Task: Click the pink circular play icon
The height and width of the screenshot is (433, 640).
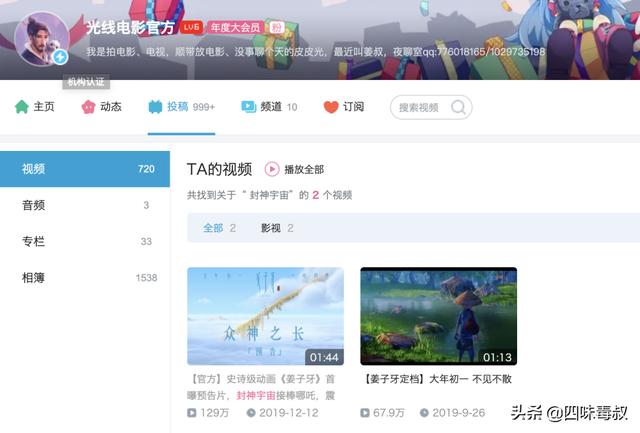Action: 272,169
